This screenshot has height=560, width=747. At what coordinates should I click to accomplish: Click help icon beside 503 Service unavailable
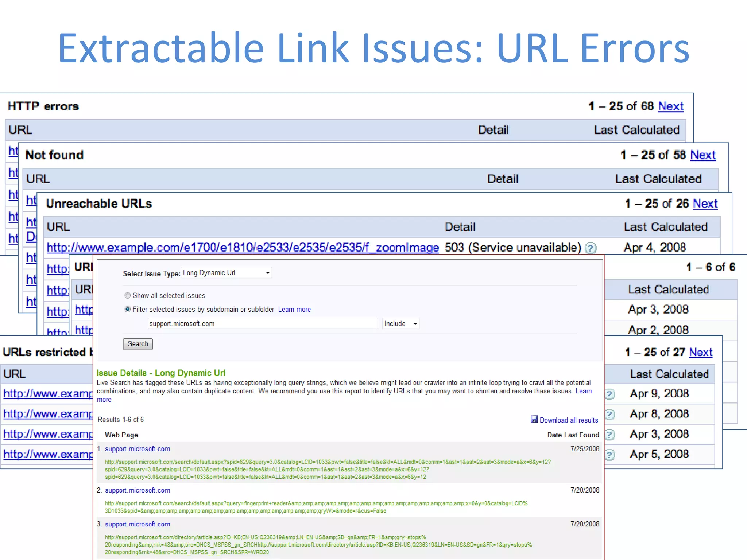coord(590,248)
